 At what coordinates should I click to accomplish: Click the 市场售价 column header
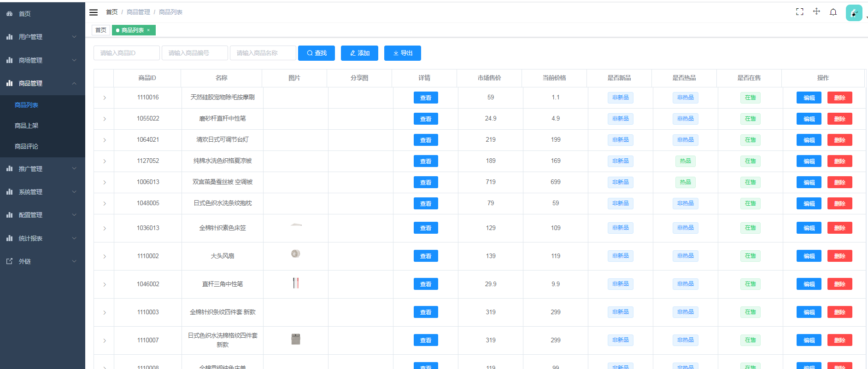pos(489,78)
